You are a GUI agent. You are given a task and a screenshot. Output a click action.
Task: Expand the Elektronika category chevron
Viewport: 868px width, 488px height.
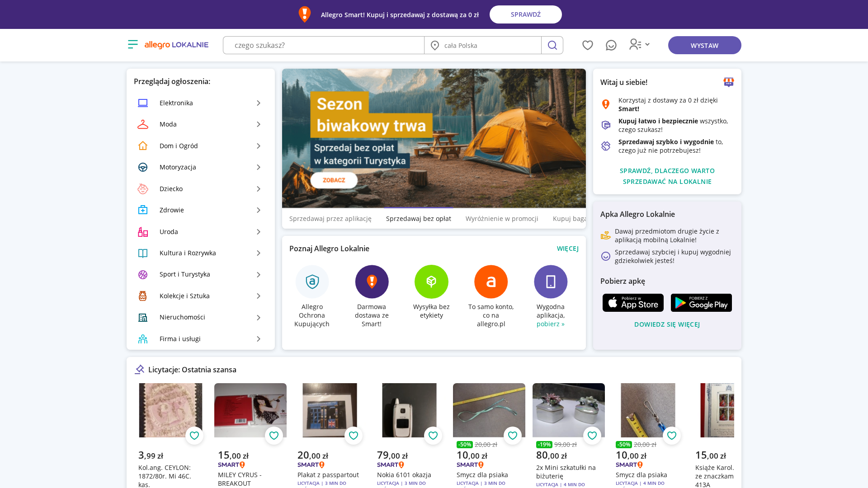point(259,103)
